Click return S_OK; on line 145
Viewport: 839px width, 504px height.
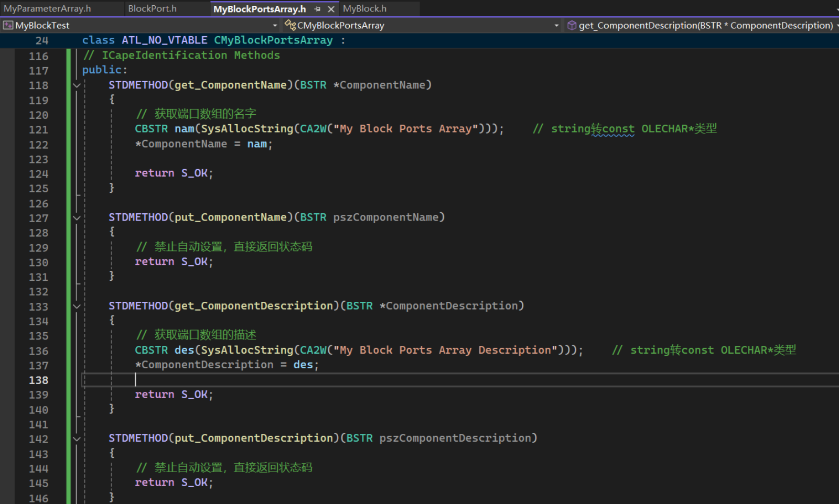pos(174,483)
